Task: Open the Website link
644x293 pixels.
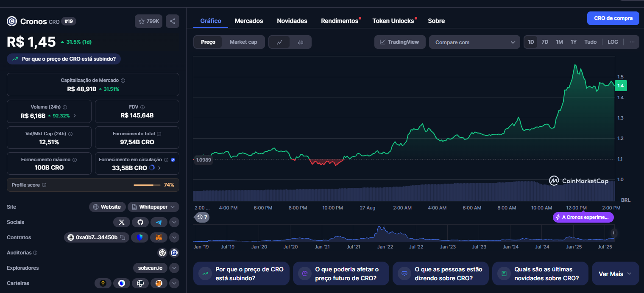Action: [107, 207]
